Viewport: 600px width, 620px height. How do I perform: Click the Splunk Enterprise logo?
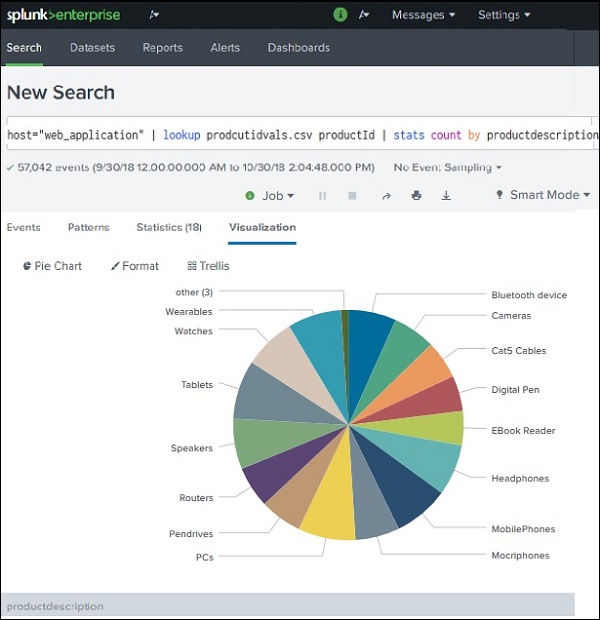point(63,15)
